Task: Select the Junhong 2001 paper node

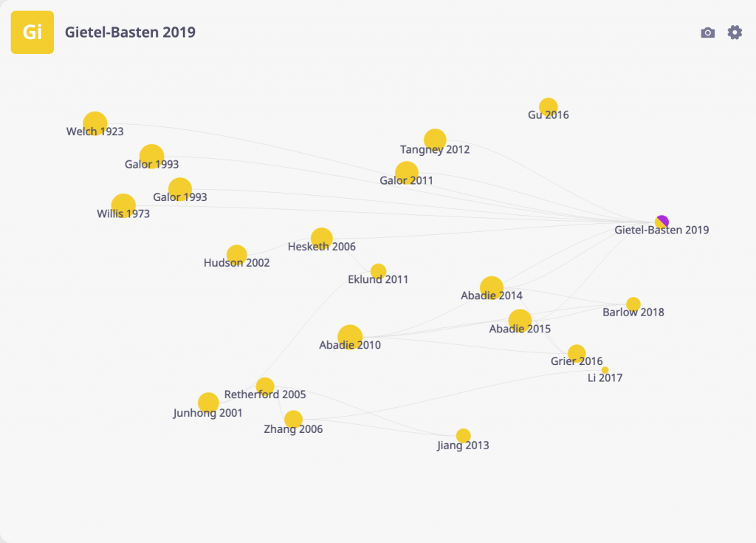Action: [207, 401]
